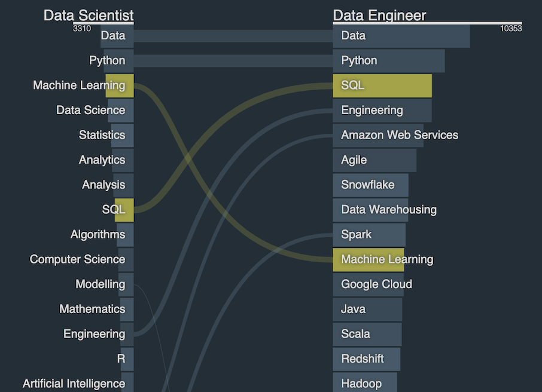Click the Google Cloud skill bar
Screen dimensions: 542x392
click(x=368, y=284)
